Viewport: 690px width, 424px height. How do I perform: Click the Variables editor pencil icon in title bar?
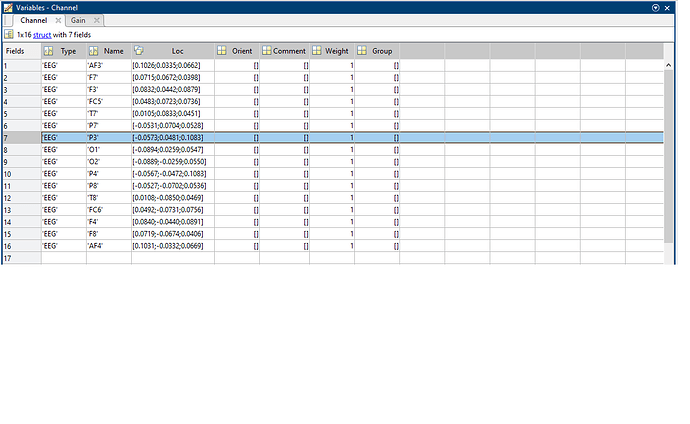tap(8, 7)
